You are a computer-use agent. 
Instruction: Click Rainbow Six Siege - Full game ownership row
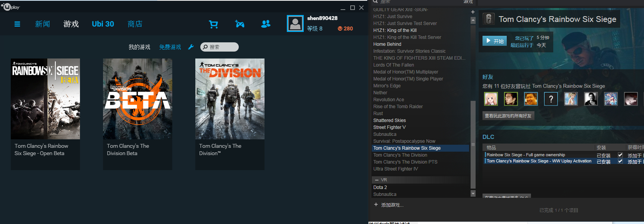coord(563,155)
